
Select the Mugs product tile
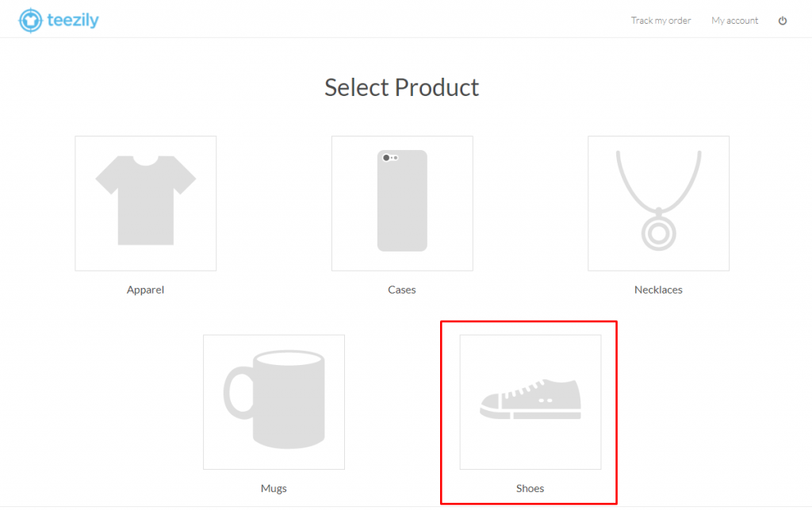pyautogui.click(x=274, y=402)
